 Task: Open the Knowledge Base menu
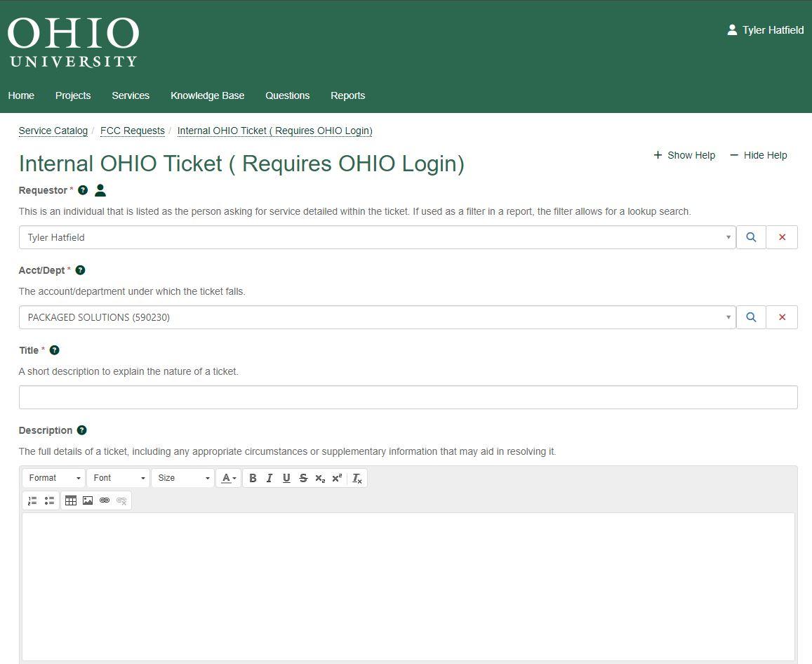pos(207,95)
